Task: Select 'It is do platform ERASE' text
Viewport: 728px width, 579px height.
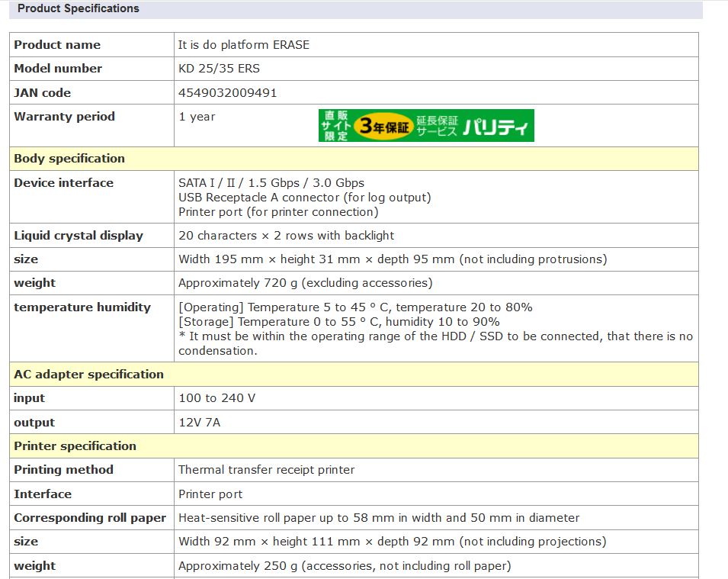Action: point(244,44)
